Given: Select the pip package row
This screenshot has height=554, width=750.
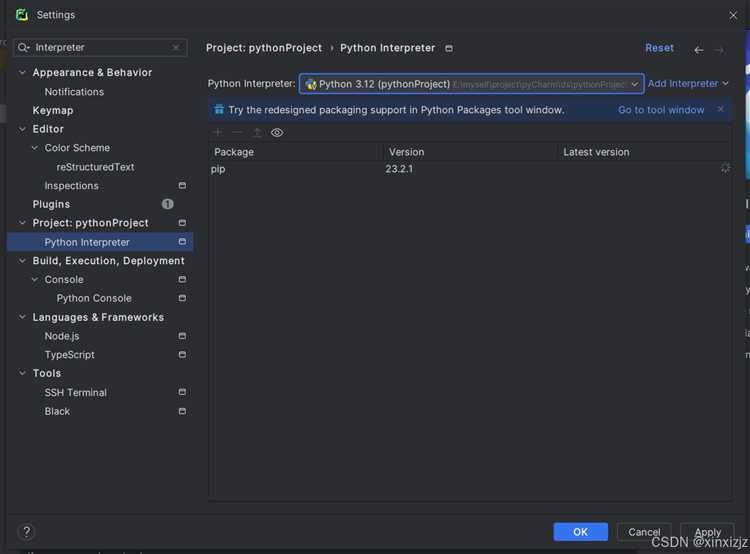Looking at the screenshot, I should point(470,169).
